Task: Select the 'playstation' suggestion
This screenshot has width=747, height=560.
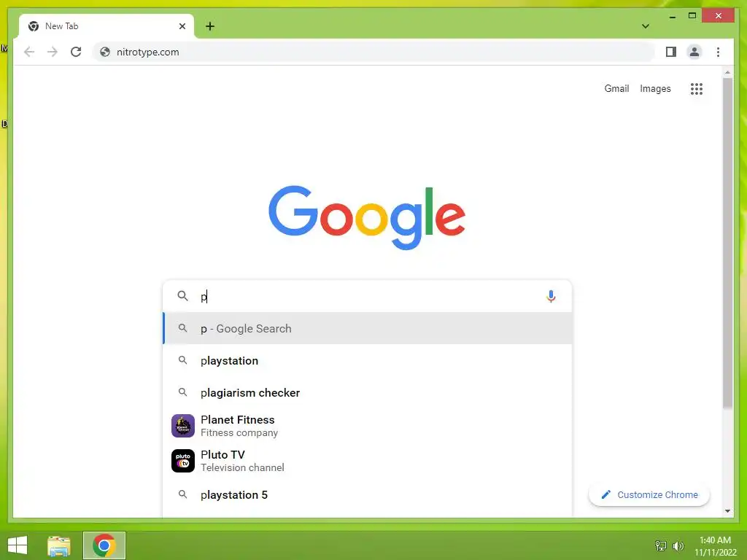Action: [x=368, y=360]
